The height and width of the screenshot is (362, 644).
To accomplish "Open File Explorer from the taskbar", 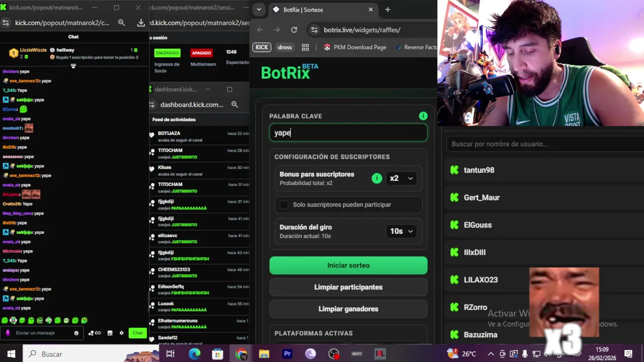I will [x=264, y=354].
